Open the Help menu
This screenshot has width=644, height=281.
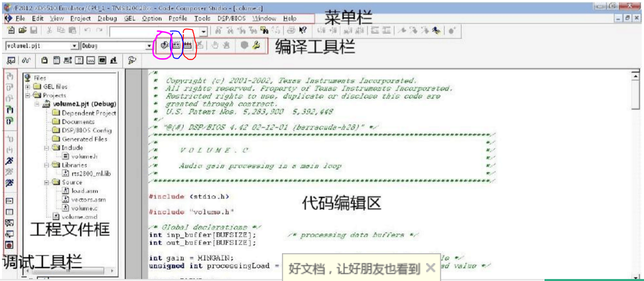coord(290,18)
